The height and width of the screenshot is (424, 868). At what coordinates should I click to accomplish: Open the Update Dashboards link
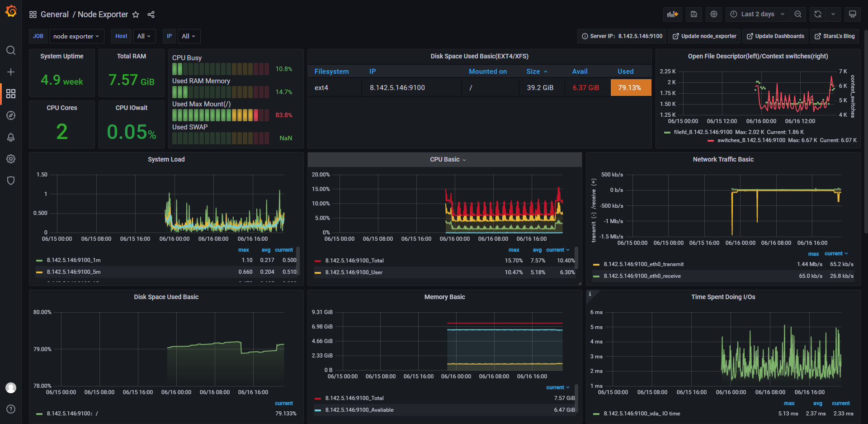pyautogui.click(x=775, y=36)
